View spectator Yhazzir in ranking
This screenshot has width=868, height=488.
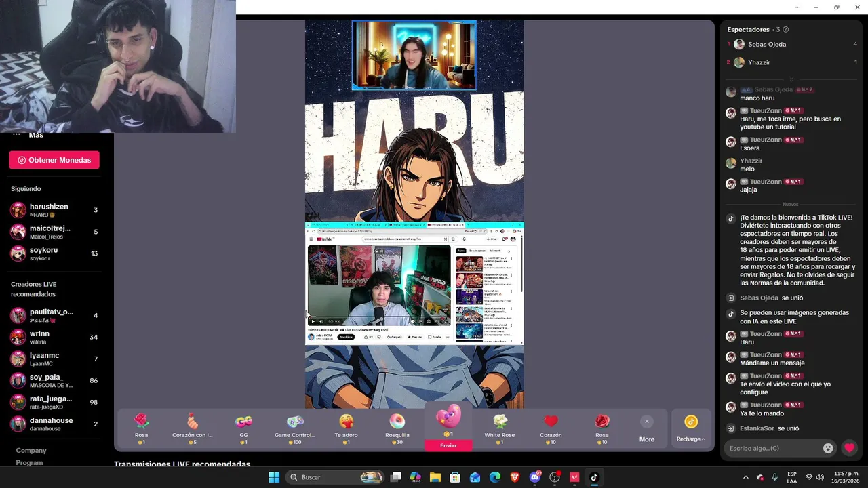[x=791, y=62]
